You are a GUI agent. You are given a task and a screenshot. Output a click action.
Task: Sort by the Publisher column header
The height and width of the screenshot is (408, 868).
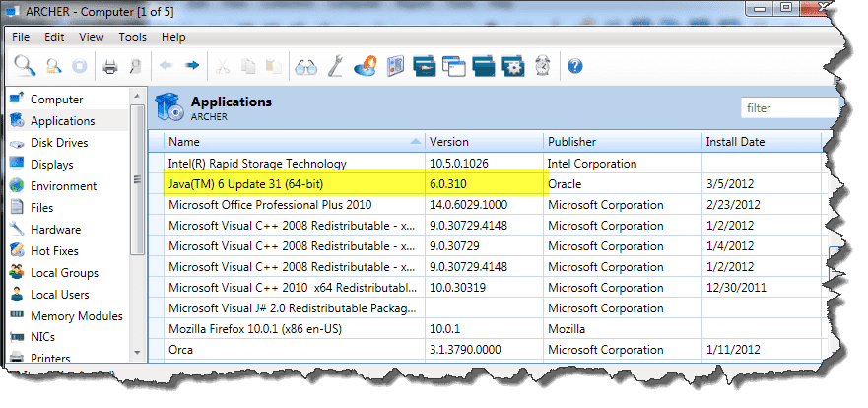click(623, 142)
